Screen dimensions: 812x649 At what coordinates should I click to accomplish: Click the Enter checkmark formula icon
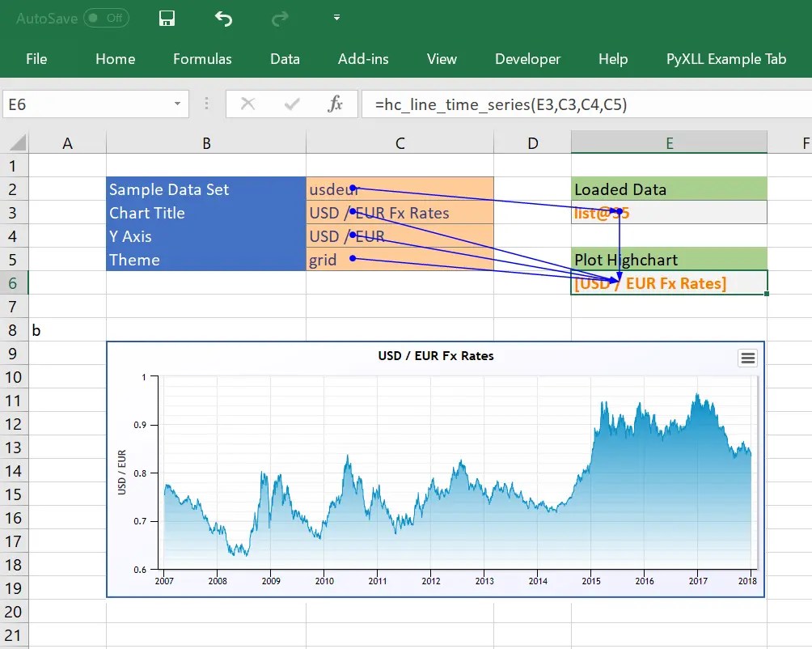point(292,104)
